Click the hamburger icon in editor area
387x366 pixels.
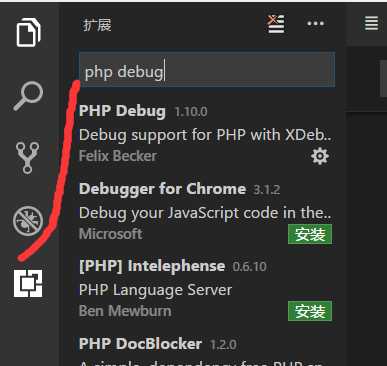pos(371,24)
